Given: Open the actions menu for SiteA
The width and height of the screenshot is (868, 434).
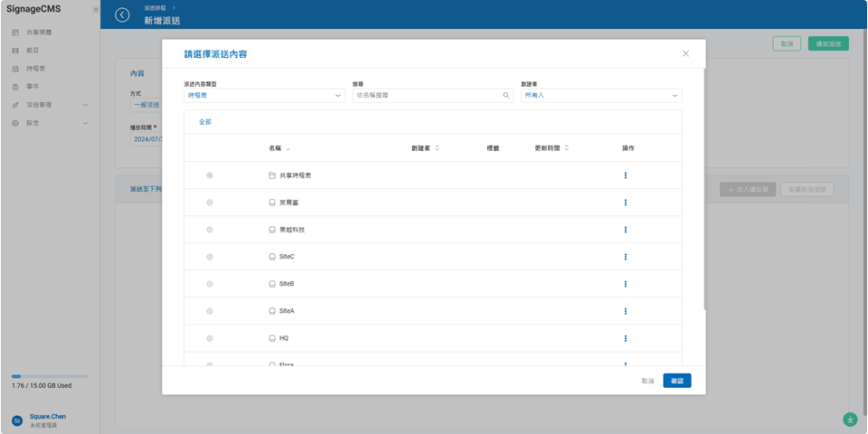Looking at the screenshot, I should coord(626,311).
